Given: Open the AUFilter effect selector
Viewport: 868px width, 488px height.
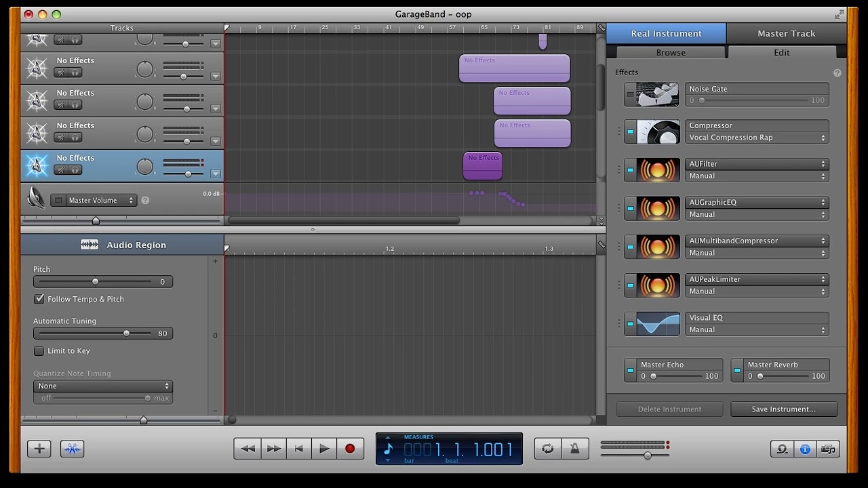Looking at the screenshot, I should click(x=757, y=164).
